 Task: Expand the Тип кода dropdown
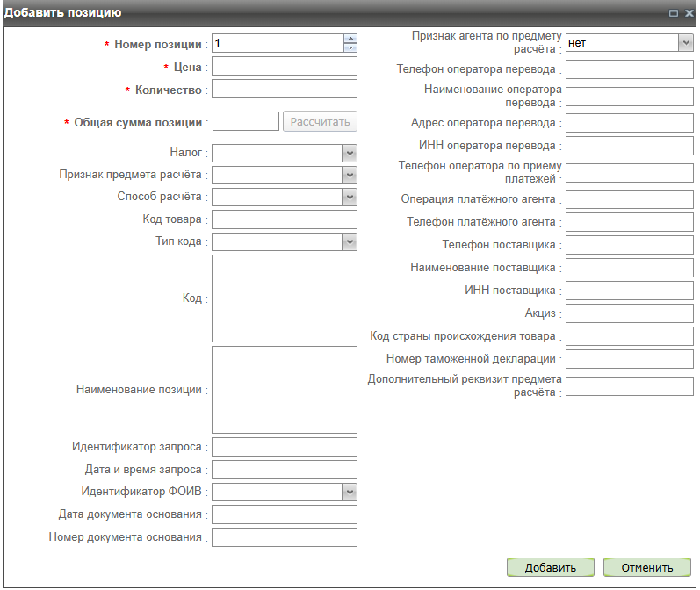click(x=350, y=241)
